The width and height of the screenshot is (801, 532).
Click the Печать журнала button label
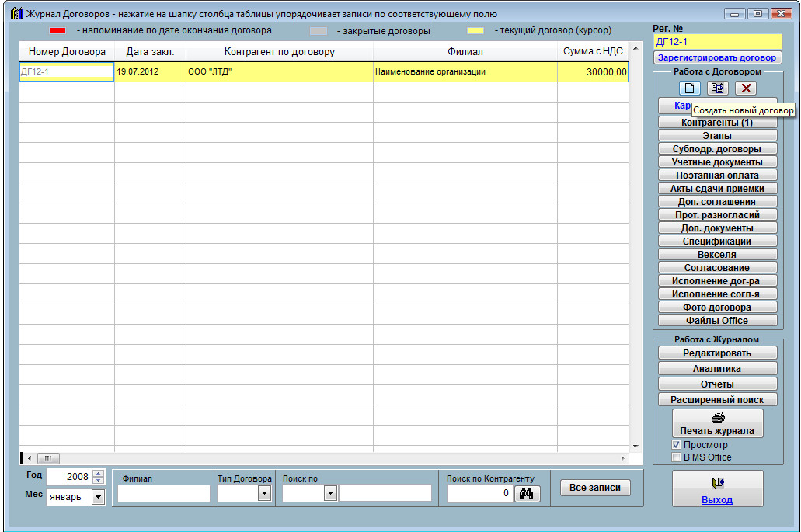click(717, 431)
